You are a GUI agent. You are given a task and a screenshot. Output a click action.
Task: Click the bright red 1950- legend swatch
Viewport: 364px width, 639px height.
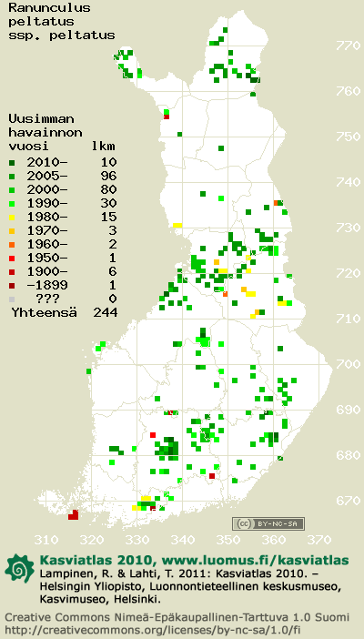click(12, 258)
